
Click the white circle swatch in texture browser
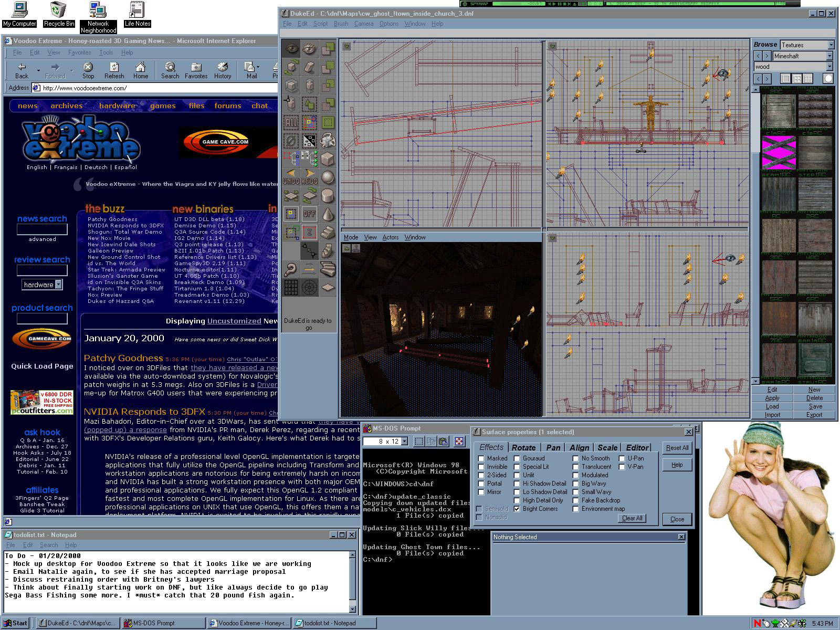828,79
